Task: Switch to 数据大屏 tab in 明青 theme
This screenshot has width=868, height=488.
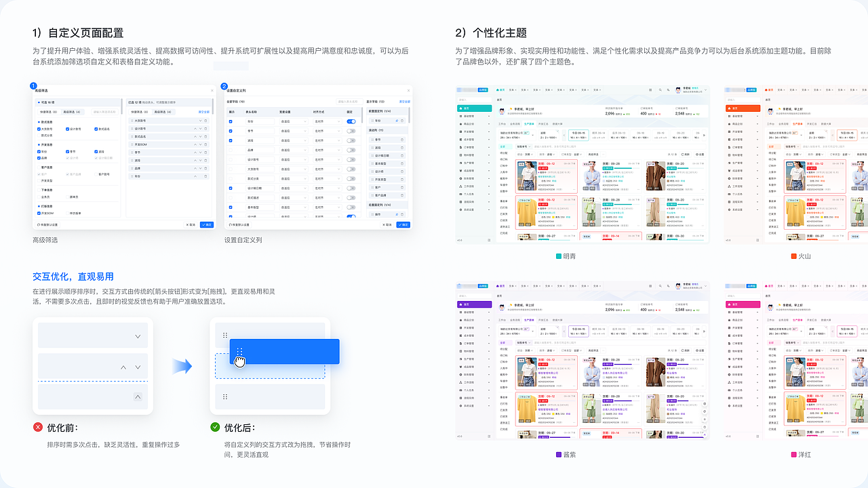Action: (x=557, y=124)
